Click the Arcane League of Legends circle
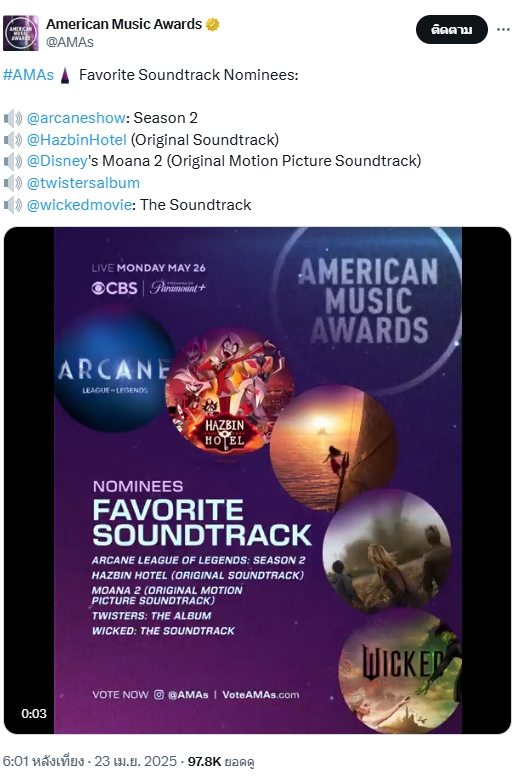Viewport: 514px width, 780px height. click(112, 370)
